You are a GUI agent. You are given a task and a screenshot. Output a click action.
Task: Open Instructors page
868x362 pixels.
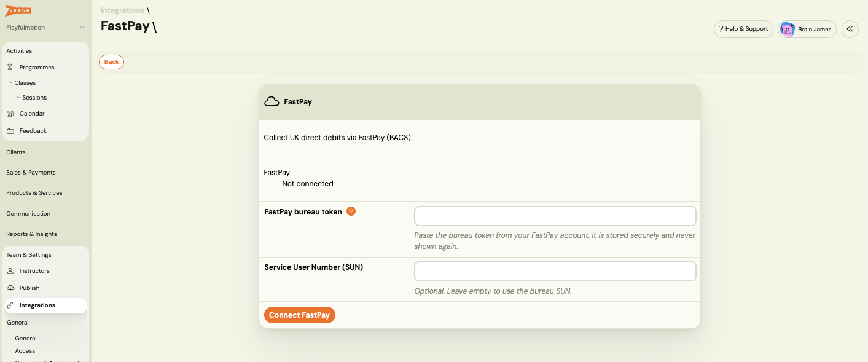pyautogui.click(x=34, y=271)
